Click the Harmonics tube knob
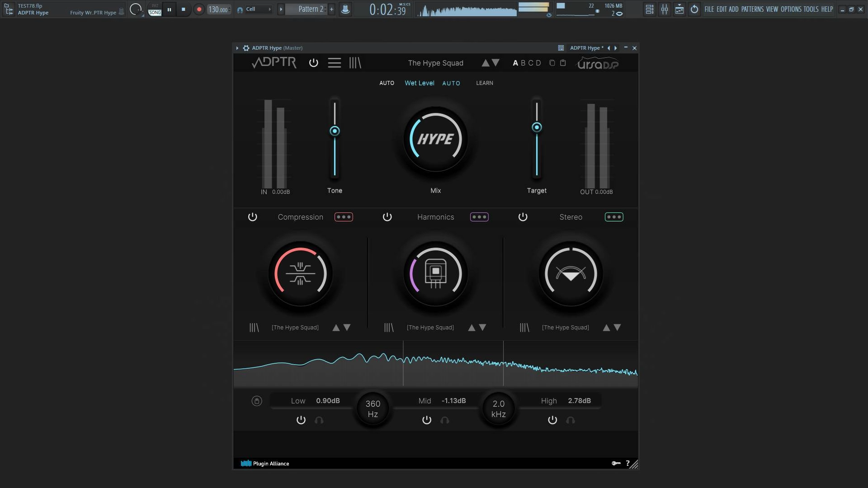 pos(436,274)
